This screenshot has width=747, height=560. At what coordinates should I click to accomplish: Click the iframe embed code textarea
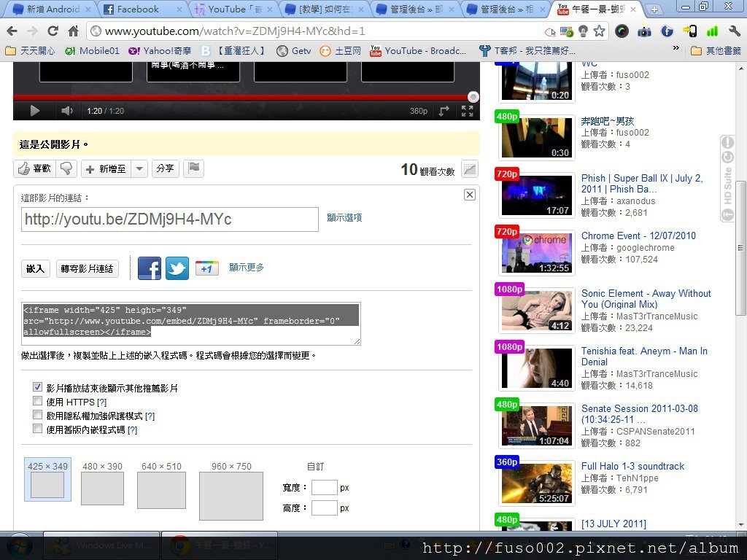click(190, 323)
